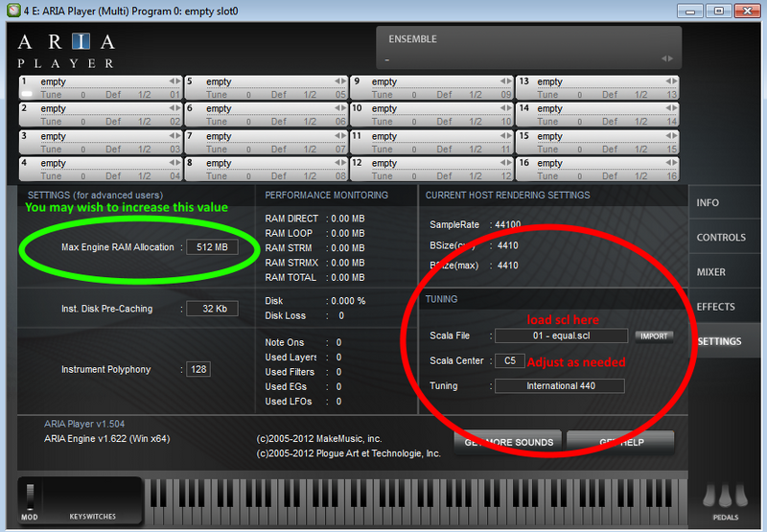Click the previous-instrument arrow on slot 6
Screen dimensions: 767x532
(x=338, y=108)
